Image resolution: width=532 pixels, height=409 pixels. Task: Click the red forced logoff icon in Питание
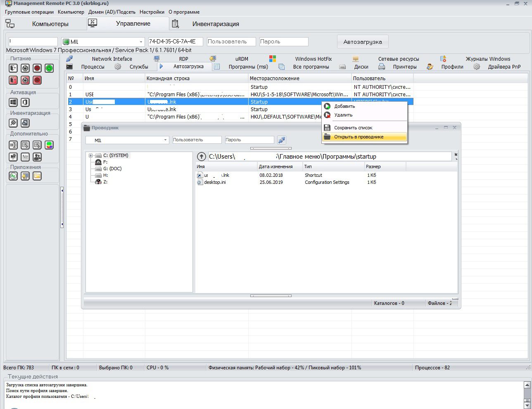(x=13, y=80)
